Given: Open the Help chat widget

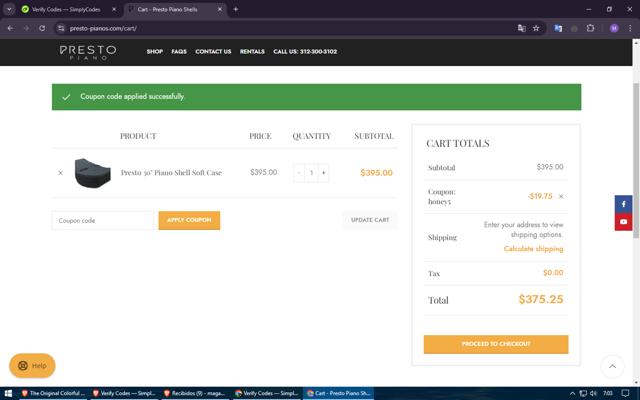Looking at the screenshot, I should point(32,365).
